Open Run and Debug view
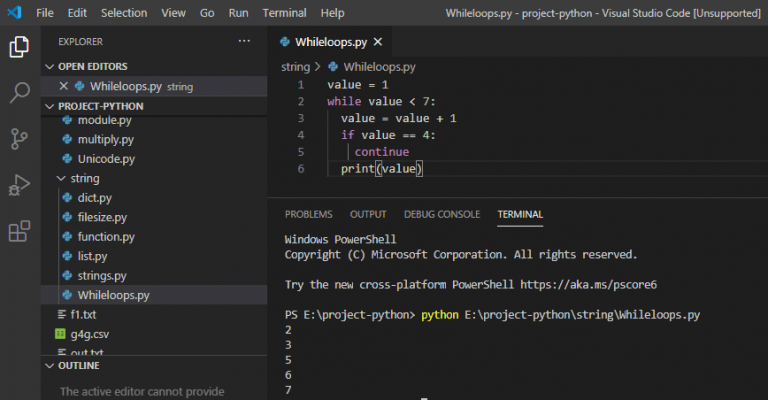This screenshot has height=400, width=768. pos(19,185)
